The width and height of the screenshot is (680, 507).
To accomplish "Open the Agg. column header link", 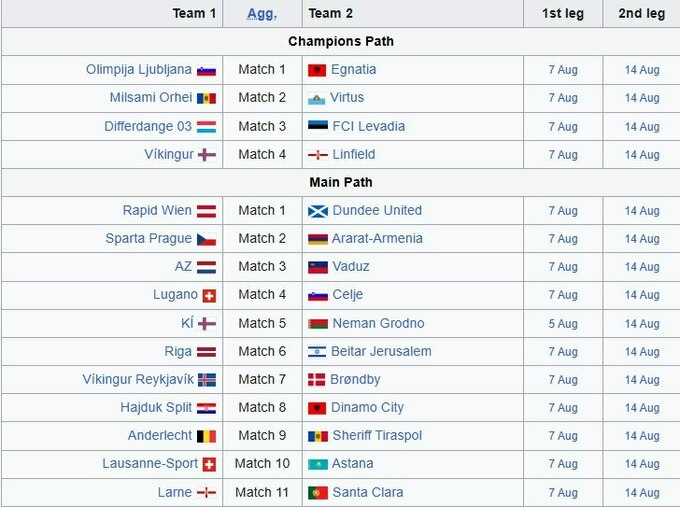I will (262, 14).
